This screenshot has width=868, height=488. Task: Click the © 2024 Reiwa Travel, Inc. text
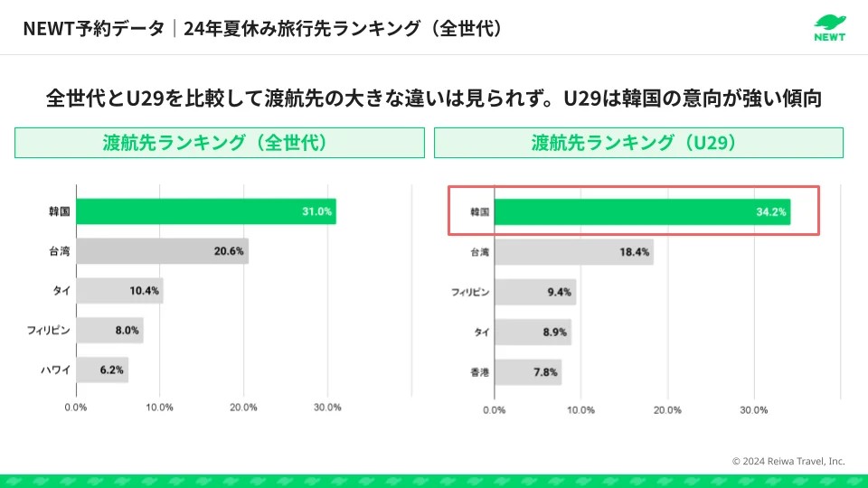[788, 461]
